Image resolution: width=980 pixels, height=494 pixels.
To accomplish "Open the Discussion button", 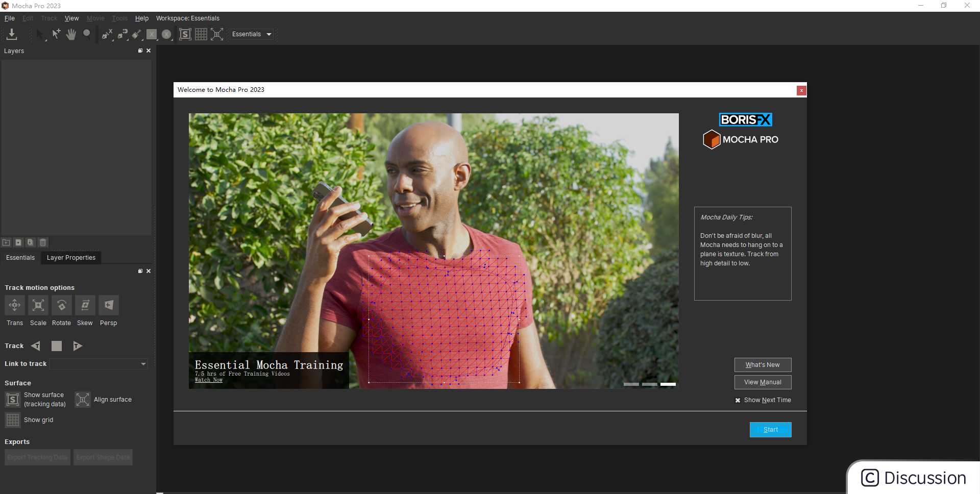I will (914, 478).
